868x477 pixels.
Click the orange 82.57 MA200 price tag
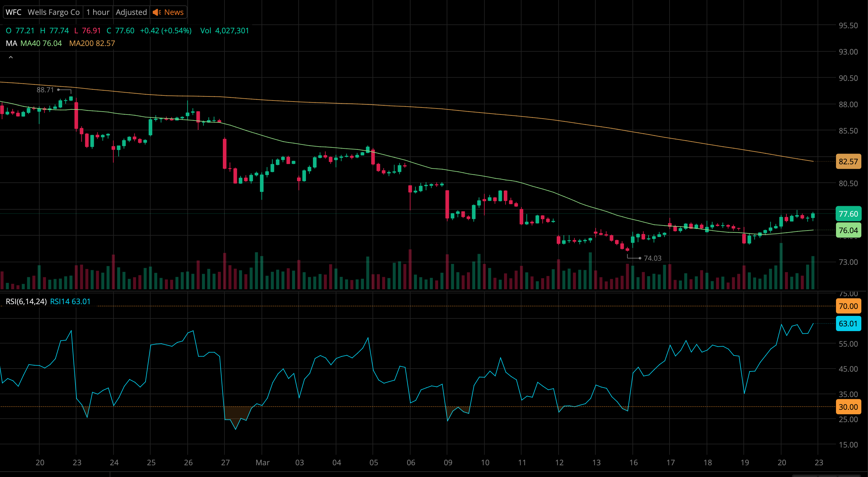pyautogui.click(x=848, y=161)
